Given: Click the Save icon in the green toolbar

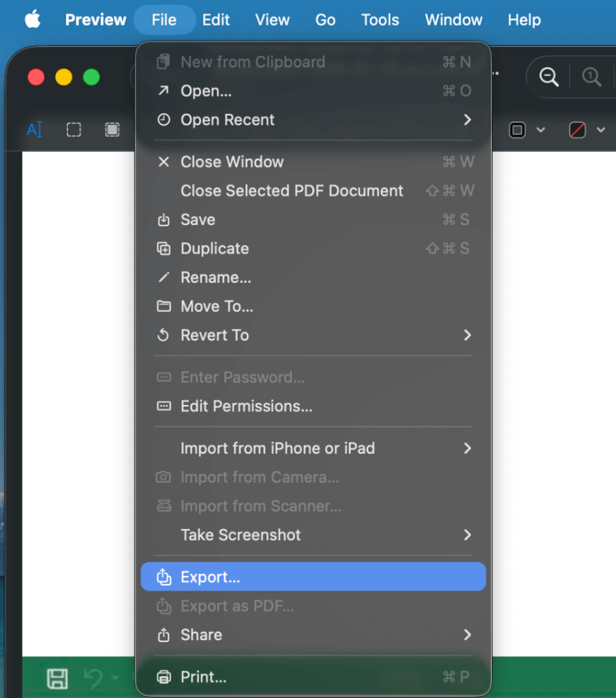Looking at the screenshot, I should [58, 679].
